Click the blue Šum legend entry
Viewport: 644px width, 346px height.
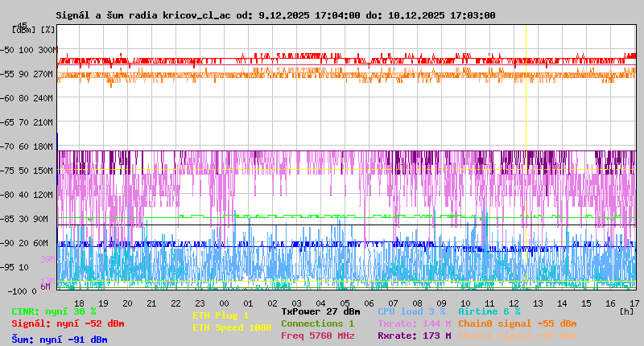tap(60, 340)
